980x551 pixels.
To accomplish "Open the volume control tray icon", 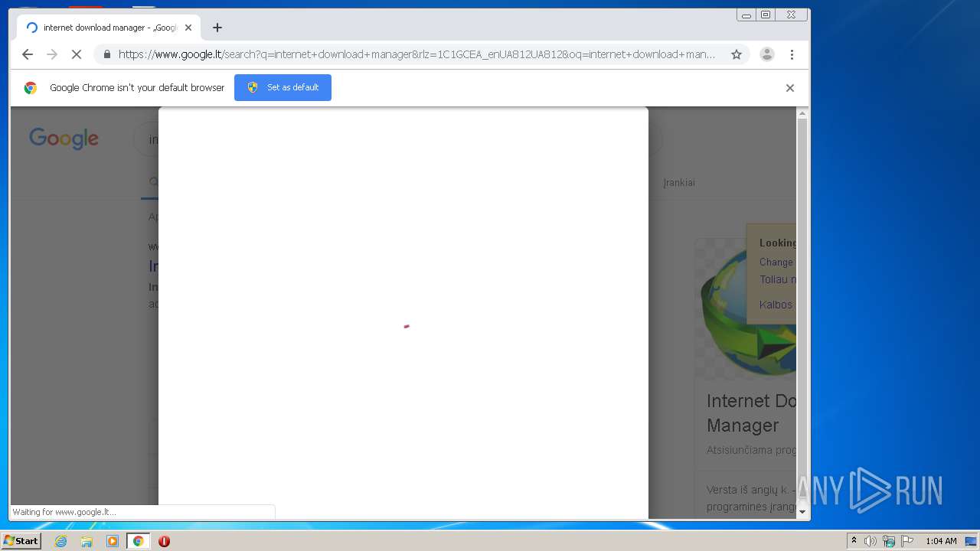I will 871,541.
